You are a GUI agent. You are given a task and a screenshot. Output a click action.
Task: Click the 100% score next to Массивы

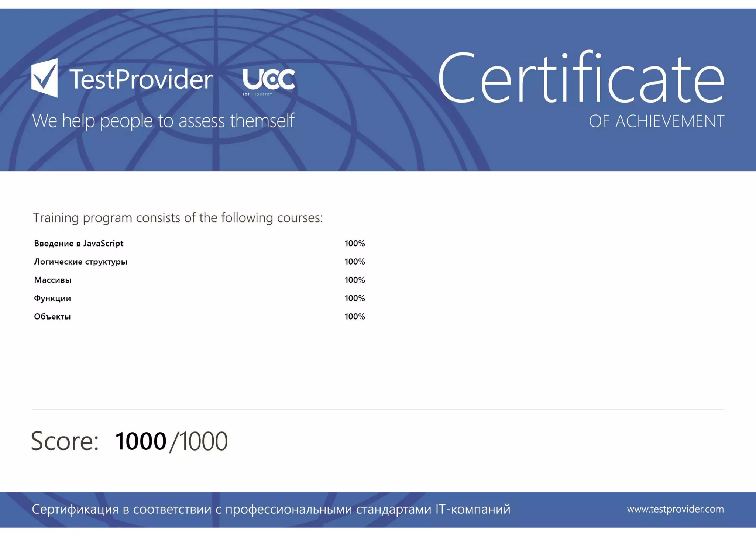click(x=354, y=280)
